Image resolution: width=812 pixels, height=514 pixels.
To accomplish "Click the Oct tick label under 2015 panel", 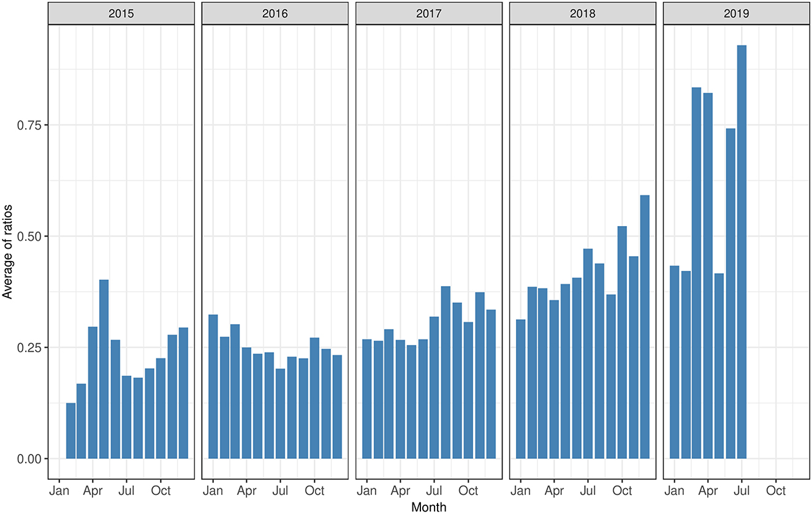I will click(161, 491).
